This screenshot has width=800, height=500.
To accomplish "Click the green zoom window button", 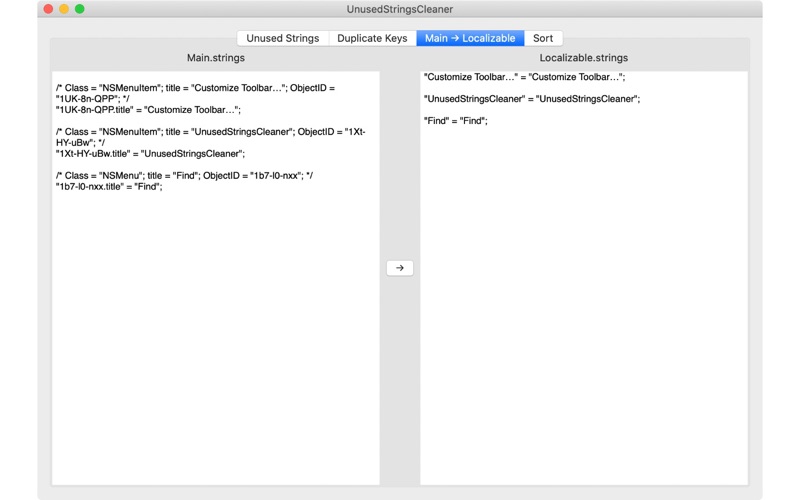I will click(x=80, y=9).
